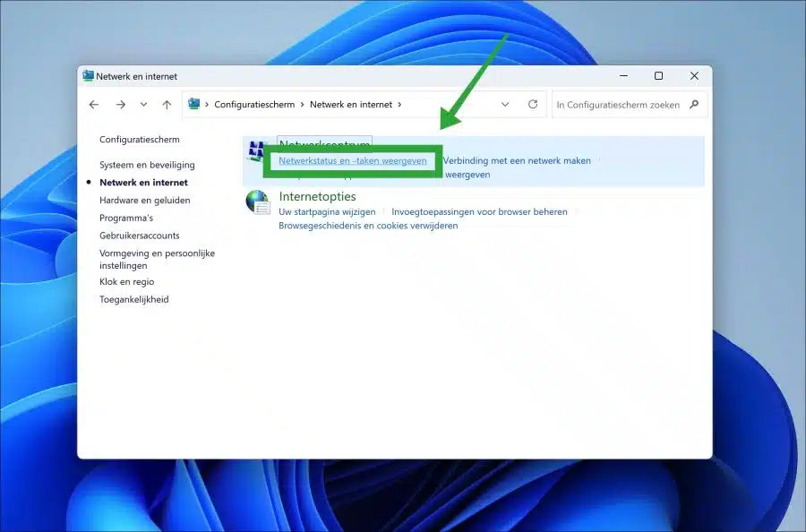
Task: Open Programma's category
Action: 126,218
